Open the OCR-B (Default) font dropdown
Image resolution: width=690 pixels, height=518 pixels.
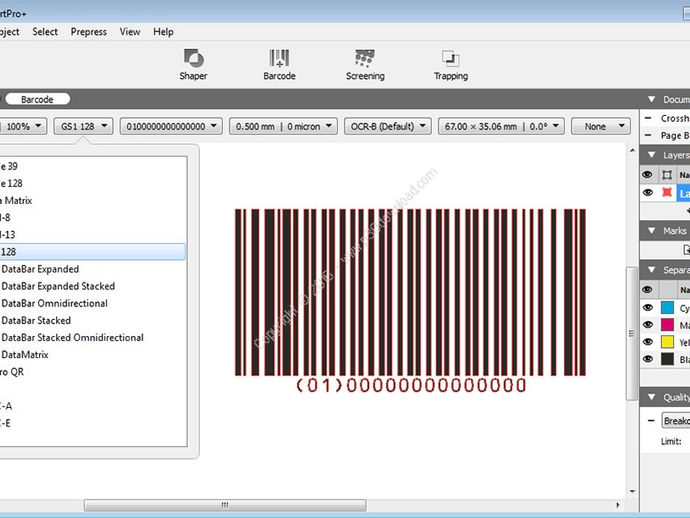click(388, 126)
